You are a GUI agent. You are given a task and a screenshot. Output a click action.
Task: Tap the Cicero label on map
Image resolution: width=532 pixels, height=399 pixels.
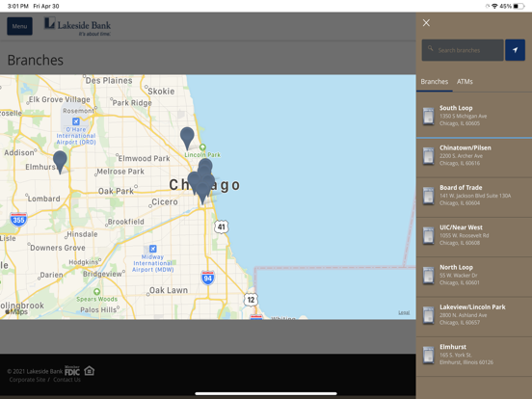pos(165,201)
